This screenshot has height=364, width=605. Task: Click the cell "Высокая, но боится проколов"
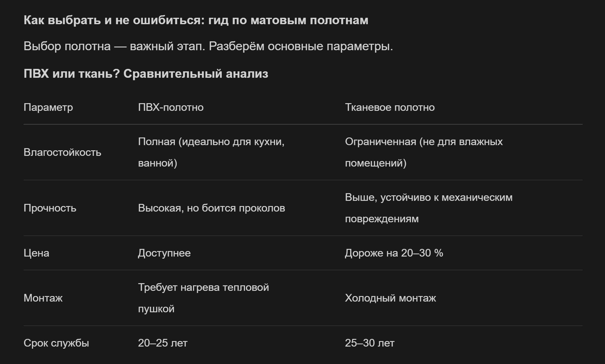[211, 208]
